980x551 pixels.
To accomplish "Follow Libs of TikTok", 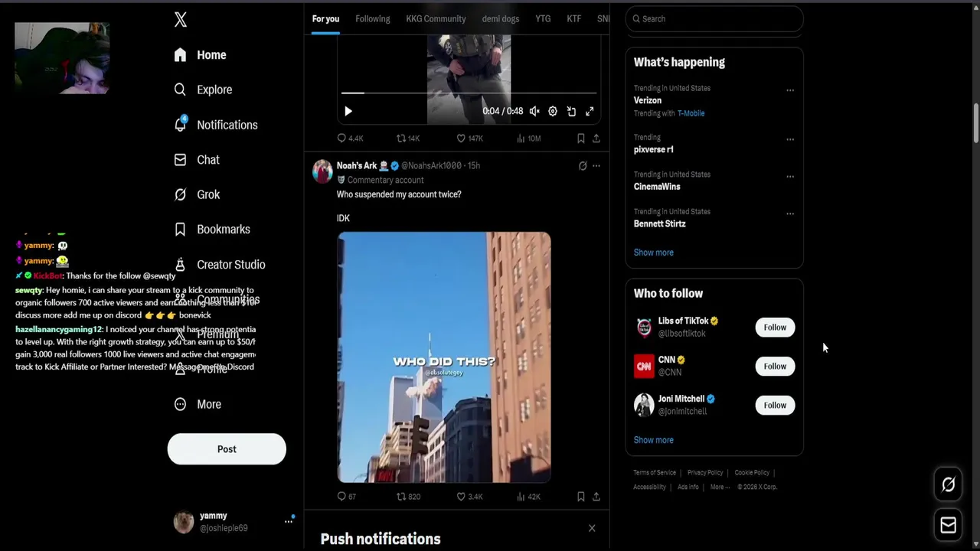I will (x=775, y=328).
